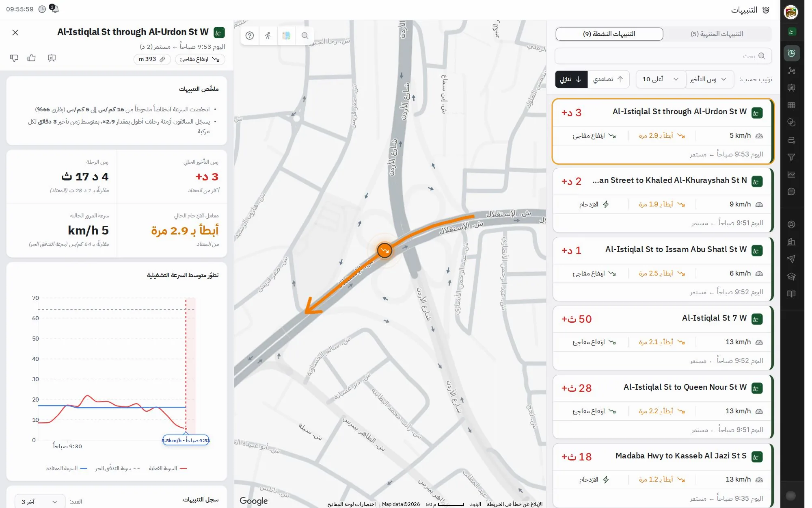The image size is (812, 508).
Task: Switch to active alerts tab (9)
Action: coord(609,34)
